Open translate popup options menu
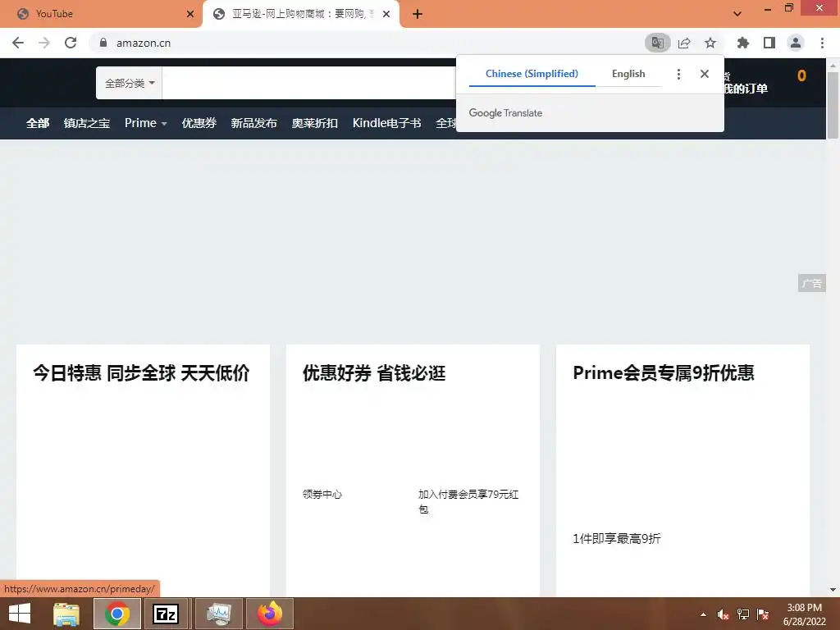 [x=678, y=74]
